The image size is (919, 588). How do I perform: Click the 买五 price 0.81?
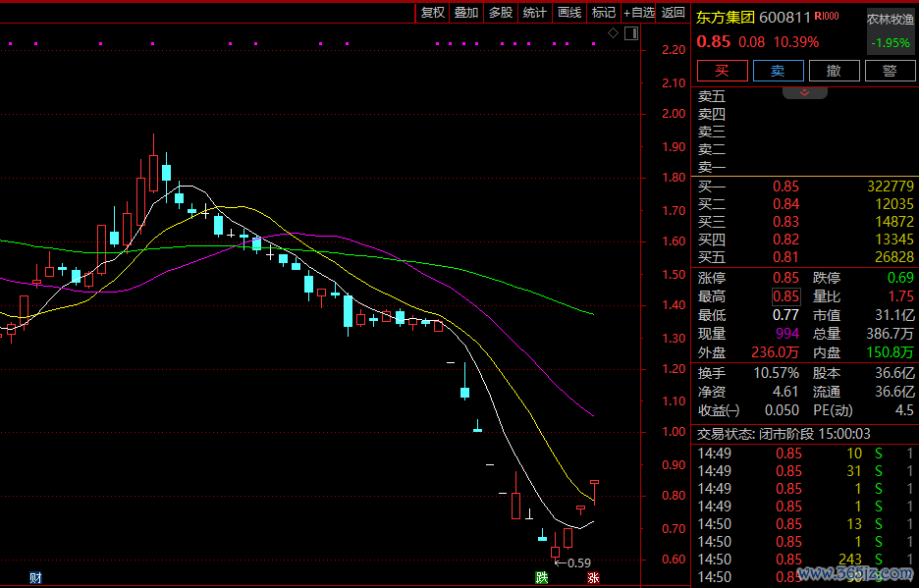pos(785,257)
